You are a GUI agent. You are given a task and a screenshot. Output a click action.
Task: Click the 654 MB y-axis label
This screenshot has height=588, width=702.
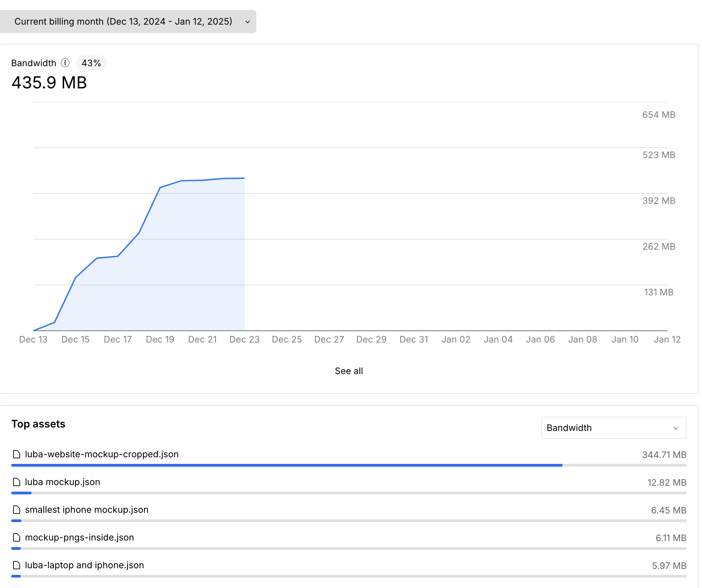(x=659, y=115)
